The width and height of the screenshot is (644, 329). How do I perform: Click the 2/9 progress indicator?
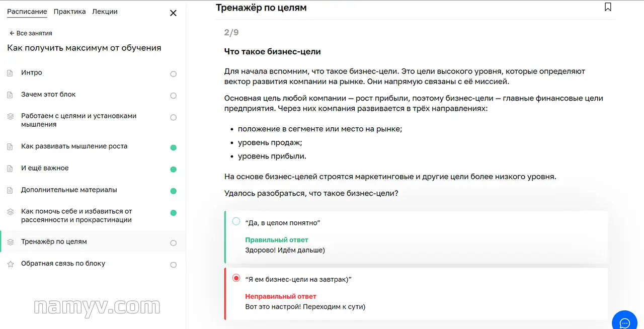pos(231,32)
